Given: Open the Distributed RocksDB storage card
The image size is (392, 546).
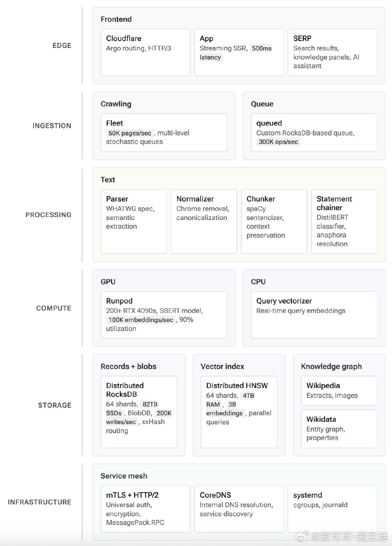Looking at the screenshot, I should 139,412.
